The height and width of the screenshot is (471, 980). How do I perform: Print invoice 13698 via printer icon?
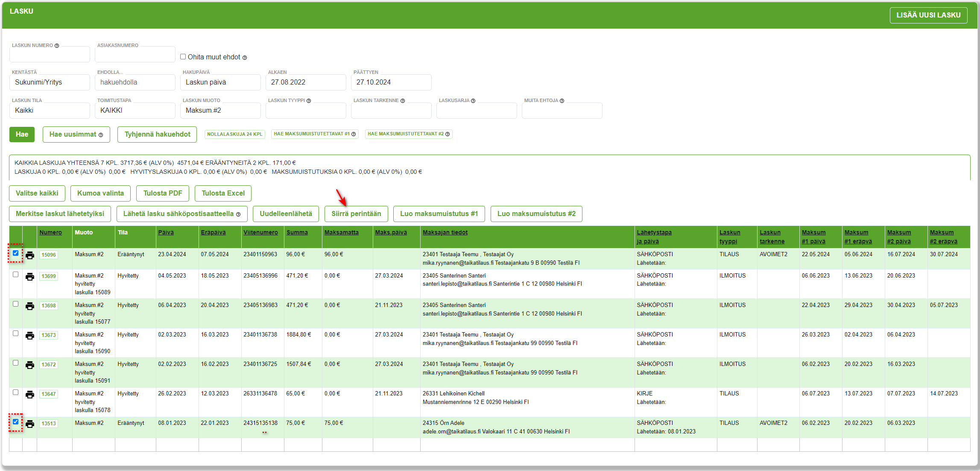point(30,306)
